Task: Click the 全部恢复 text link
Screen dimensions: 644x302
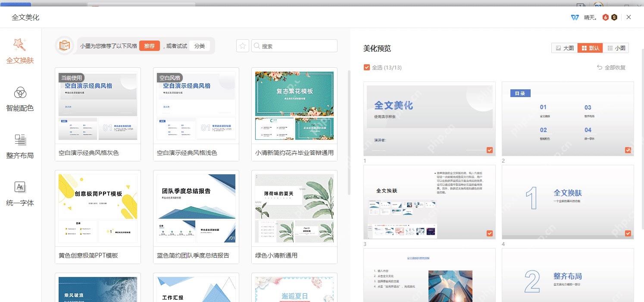Action: pyautogui.click(x=615, y=67)
